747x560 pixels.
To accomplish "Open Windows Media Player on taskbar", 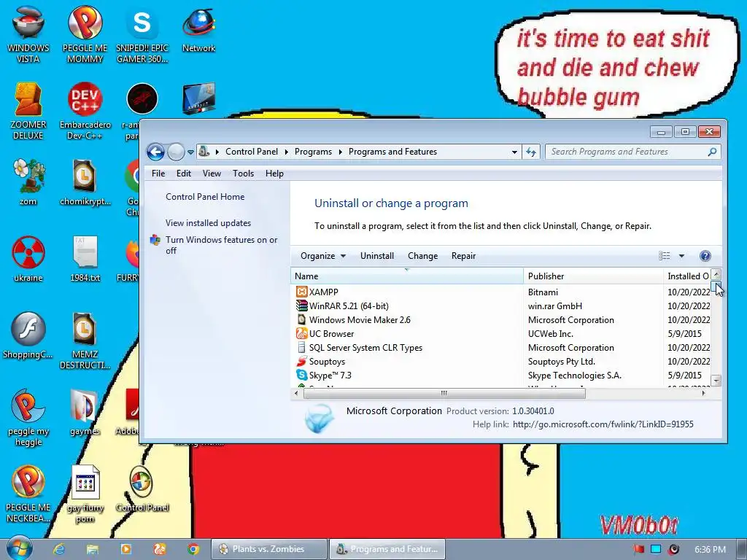I will click(126, 549).
